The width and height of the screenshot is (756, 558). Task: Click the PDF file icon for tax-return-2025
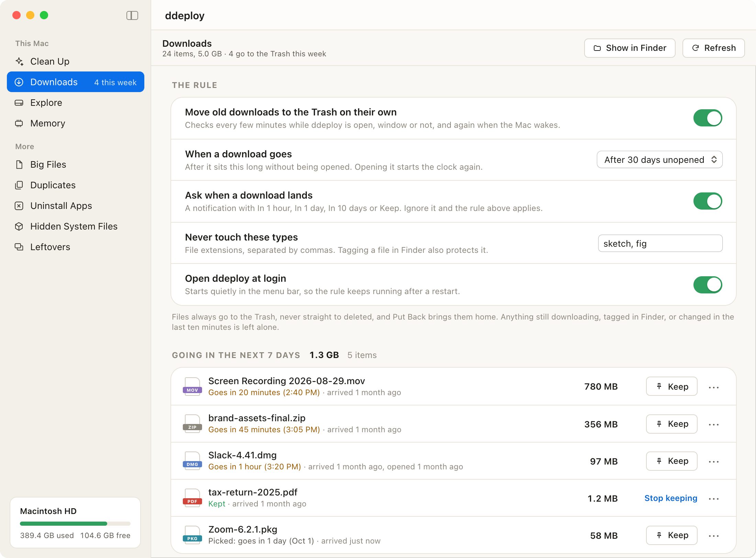pyautogui.click(x=192, y=498)
